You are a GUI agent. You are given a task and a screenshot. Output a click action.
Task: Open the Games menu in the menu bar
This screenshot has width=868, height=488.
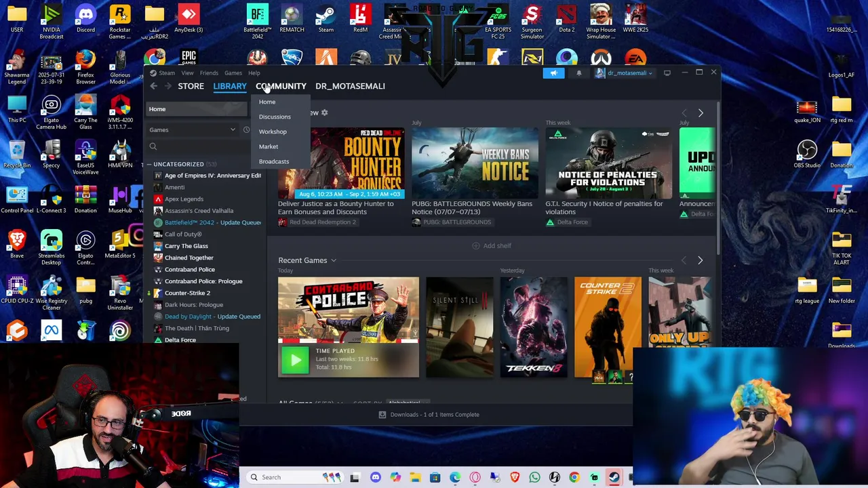coord(233,73)
